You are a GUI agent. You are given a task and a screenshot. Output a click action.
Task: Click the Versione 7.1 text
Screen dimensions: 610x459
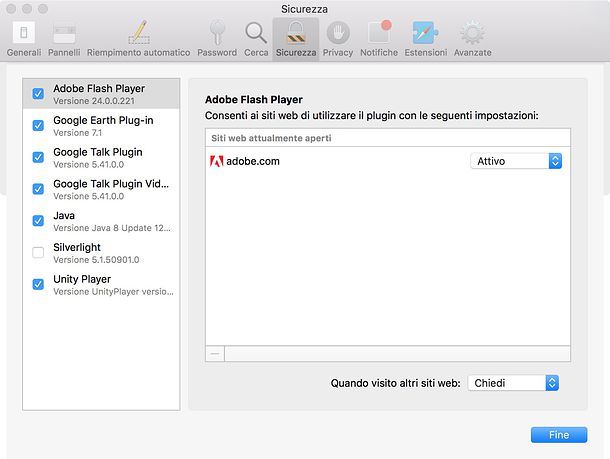(x=77, y=133)
